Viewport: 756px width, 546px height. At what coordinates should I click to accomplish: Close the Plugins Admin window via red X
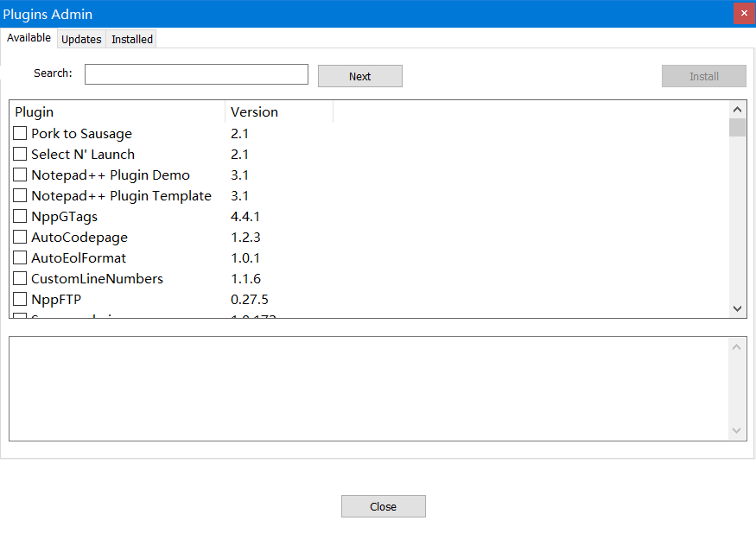click(x=744, y=13)
